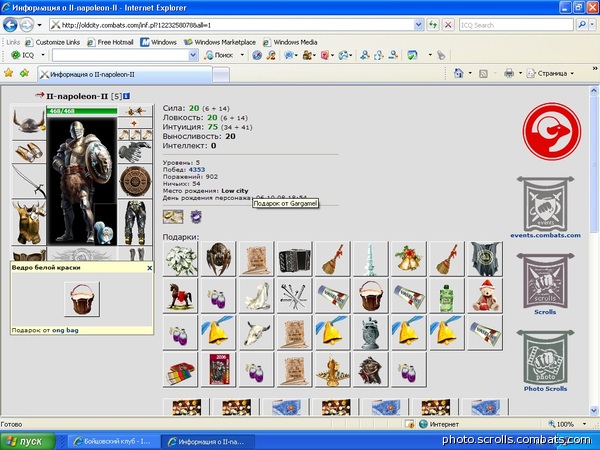Open a new blank tab
The image size is (600, 450).
tap(221, 75)
